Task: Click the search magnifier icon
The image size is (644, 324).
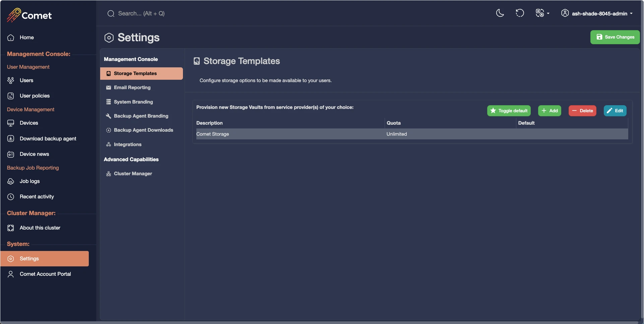Action: coord(111,13)
